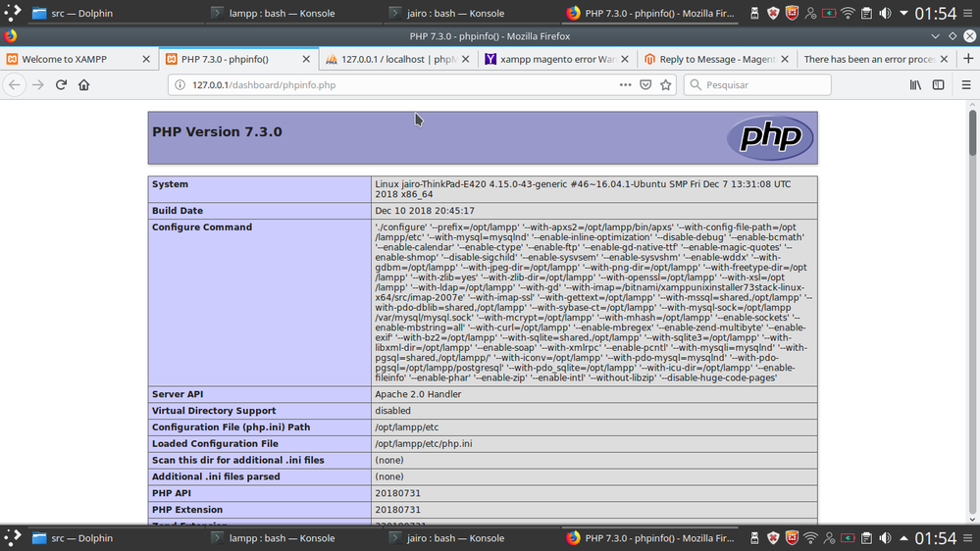Viewport: 980px width, 551px height.
Task: Click the volume speaker icon in top panel
Action: [886, 14]
